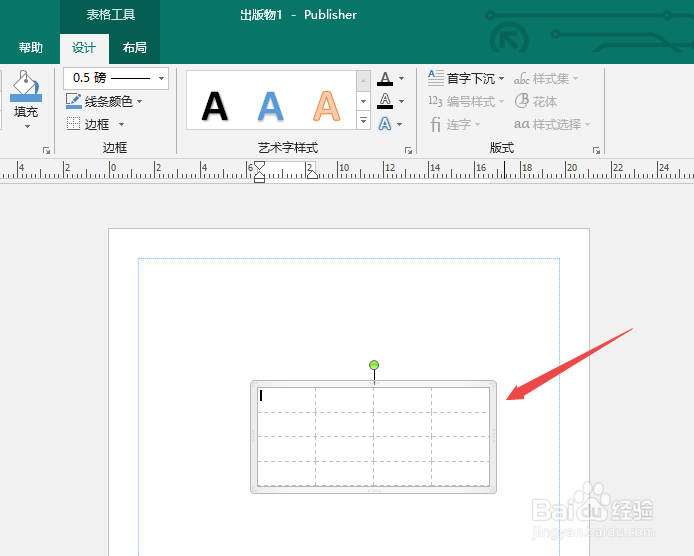Click the green rotation handle above table

coord(374,365)
